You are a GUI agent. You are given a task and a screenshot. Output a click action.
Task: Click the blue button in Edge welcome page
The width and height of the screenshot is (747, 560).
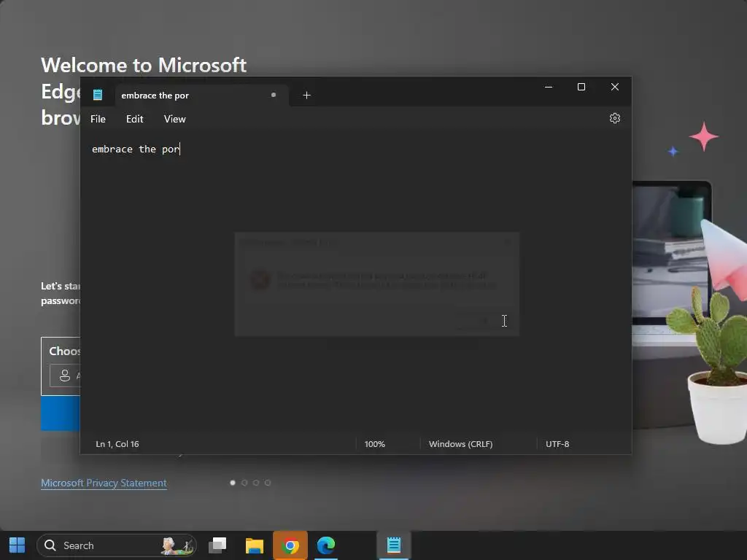point(61,413)
